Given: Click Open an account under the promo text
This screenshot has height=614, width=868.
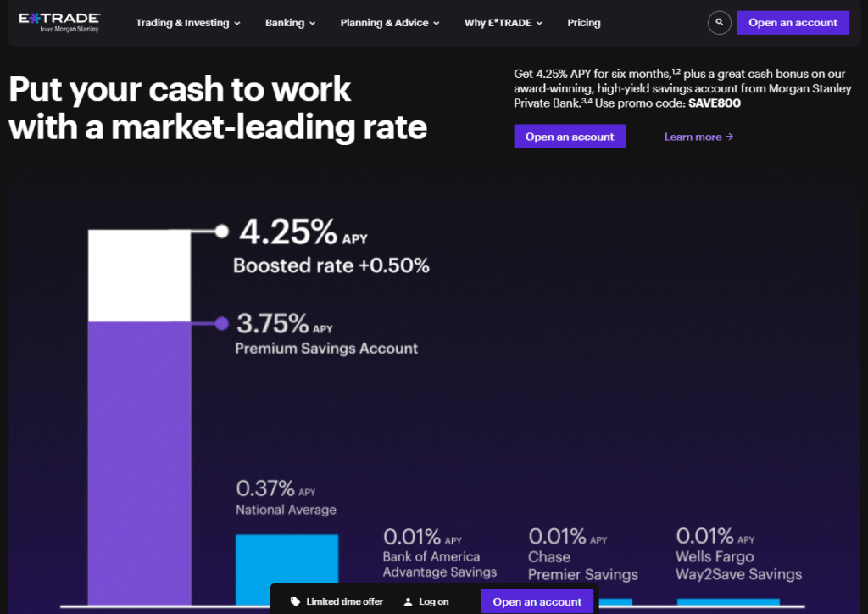Looking at the screenshot, I should [570, 137].
